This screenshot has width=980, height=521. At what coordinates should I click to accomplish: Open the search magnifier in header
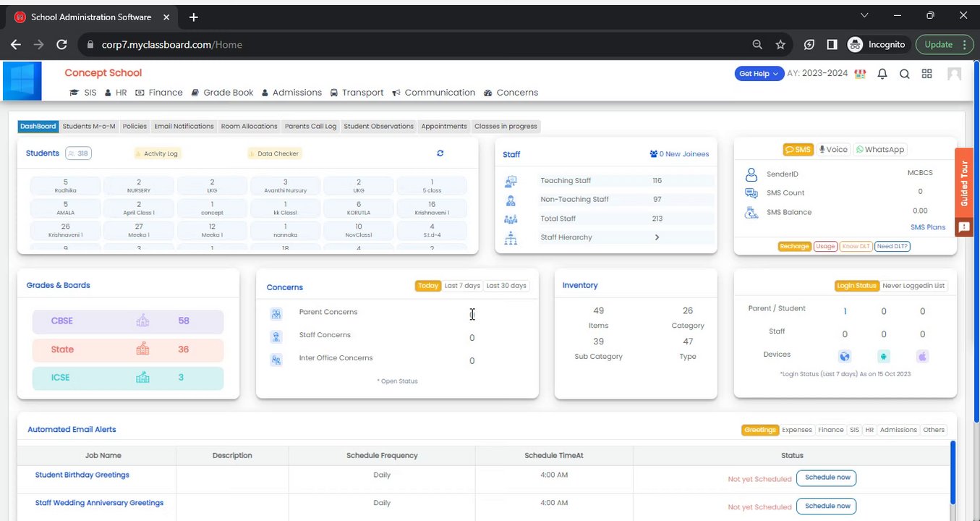click(x=904, y=74)
